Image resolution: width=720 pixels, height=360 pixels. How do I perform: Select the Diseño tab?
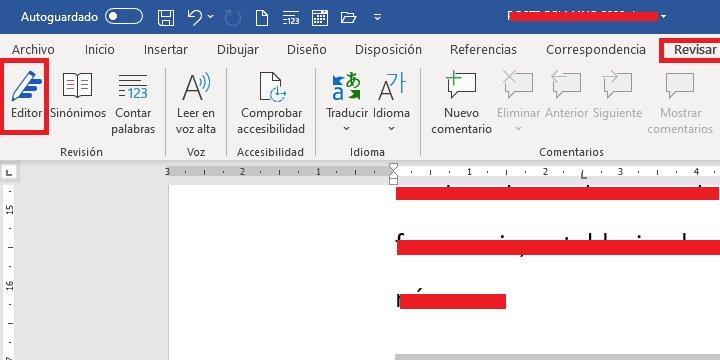pyautogui.click(x=307, y=50)
